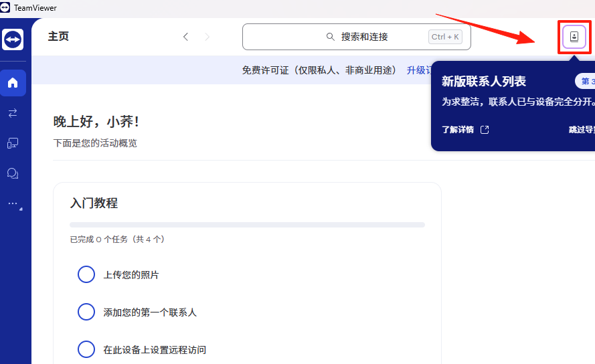The height and width of the screenshot is (364, 595).
Task: Open the contacts list icon
Action: (574, 37)
